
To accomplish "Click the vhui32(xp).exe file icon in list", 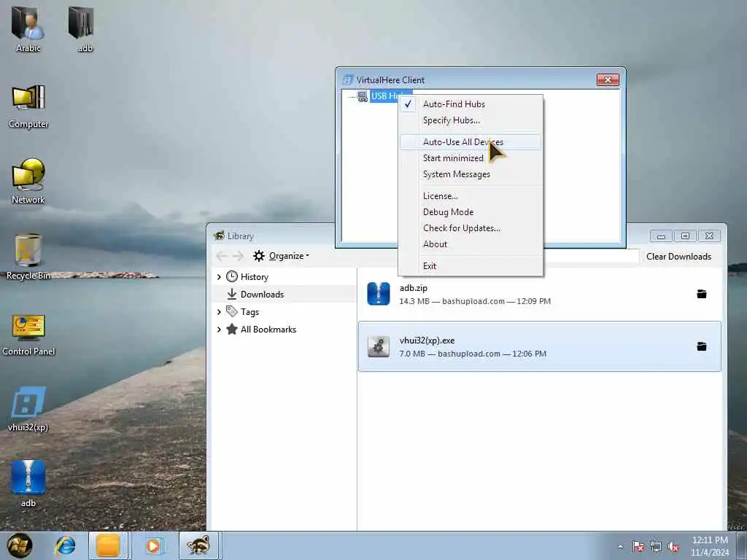I will (x=379, y=346).
